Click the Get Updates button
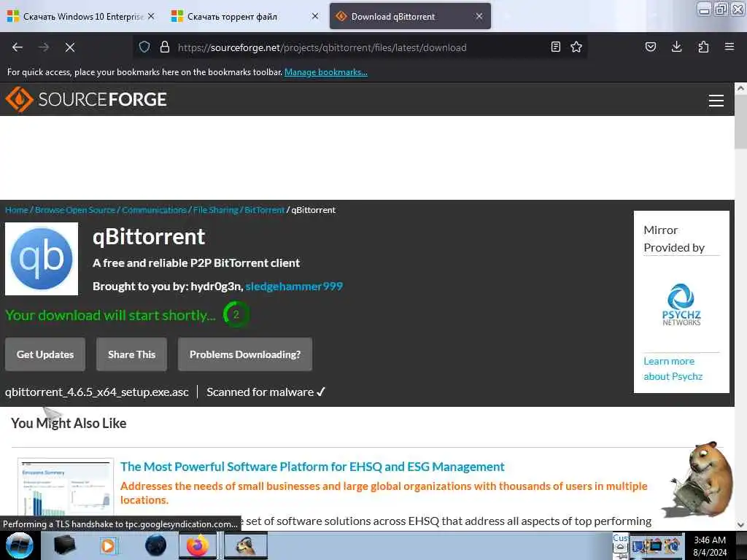 tap(45, 354)
